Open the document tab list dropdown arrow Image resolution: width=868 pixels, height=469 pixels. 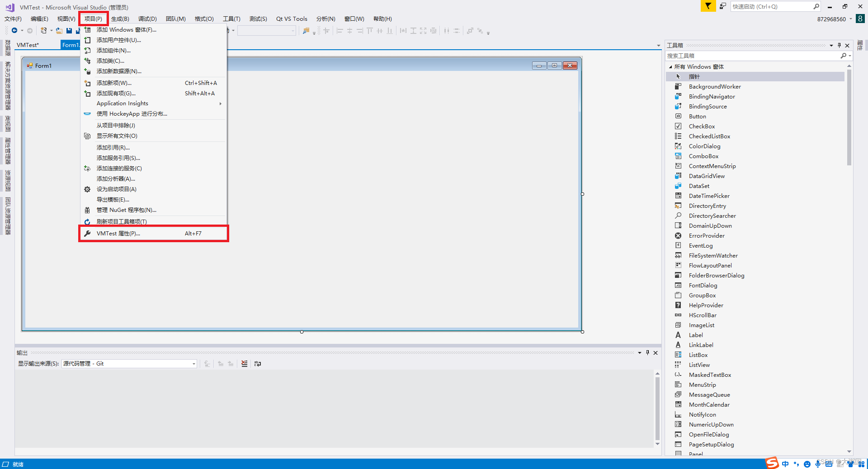[658, 45]
